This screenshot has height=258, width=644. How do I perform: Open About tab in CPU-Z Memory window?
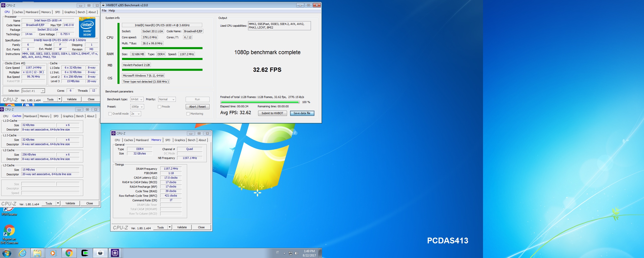point(202,140)
